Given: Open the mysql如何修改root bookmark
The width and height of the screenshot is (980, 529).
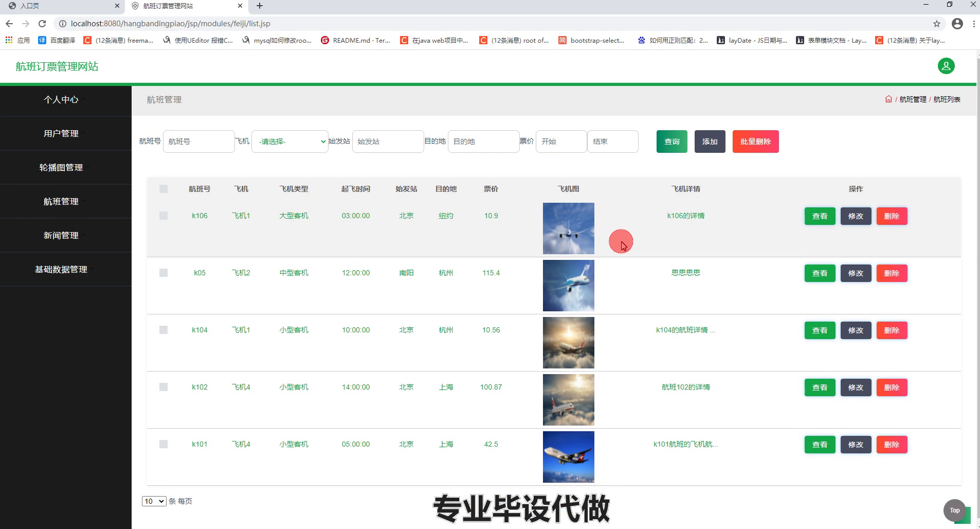Looking at the screenshot, I should tap(277, 40).
